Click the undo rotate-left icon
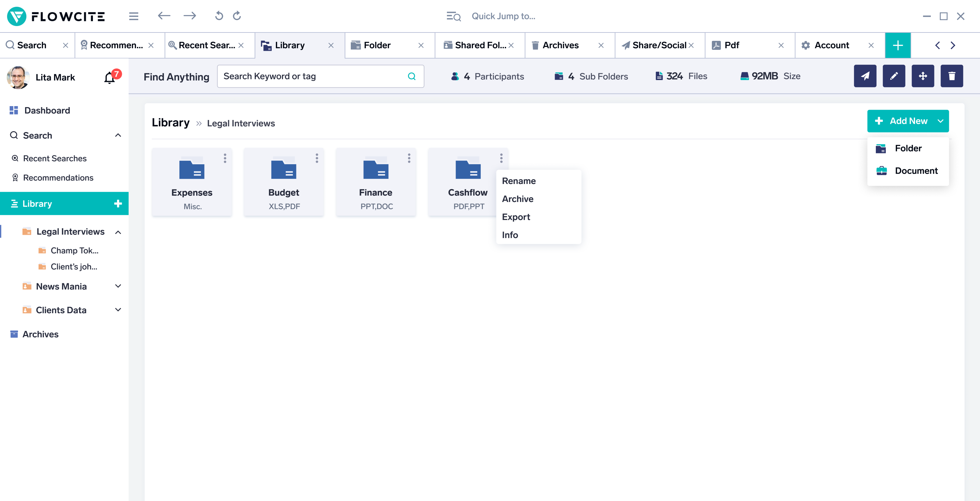 point(219,16)
